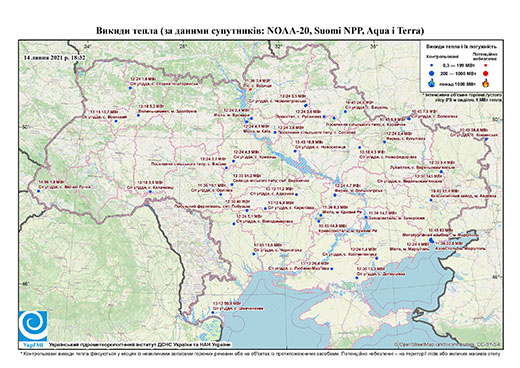This screenshot has height=368, width=520.
Task: Select the blue flame legend icon
Action: pyautogui.click(x=432, y=83)
